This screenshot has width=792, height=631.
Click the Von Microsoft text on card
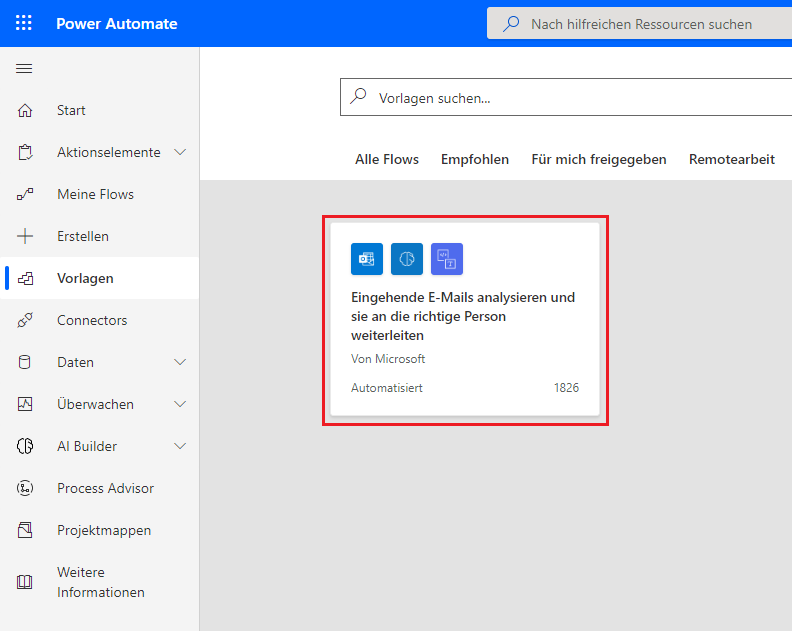coord(388,359)
